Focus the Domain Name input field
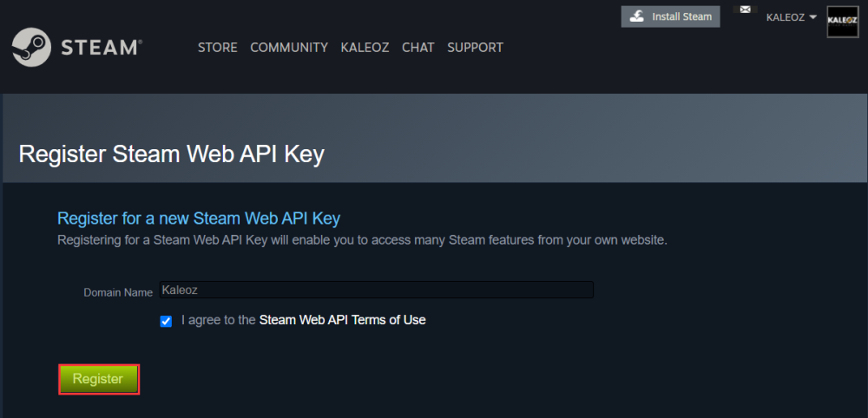The image size is (868, 418). click(376, 291)
